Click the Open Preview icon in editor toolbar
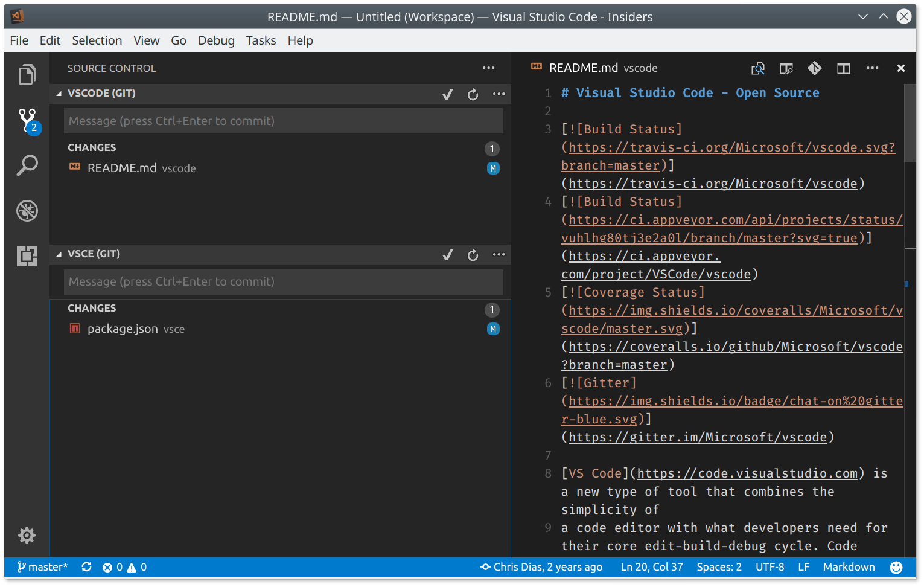This screenshot has width=924, height=587. pyautogui.click(x=758, y=69)
